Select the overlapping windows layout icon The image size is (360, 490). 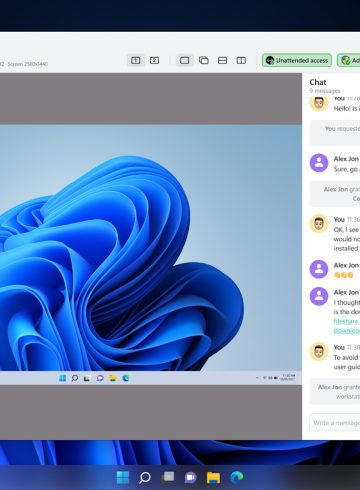(x=204, y=60)
